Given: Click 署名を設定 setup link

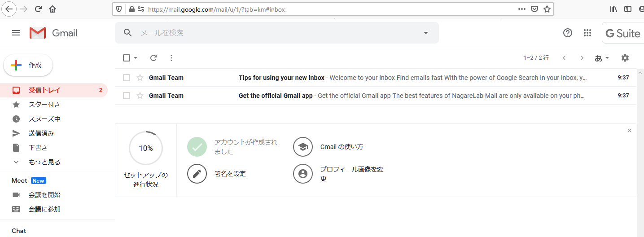Looking at the screenshot, I should click(x=230, y=174).
